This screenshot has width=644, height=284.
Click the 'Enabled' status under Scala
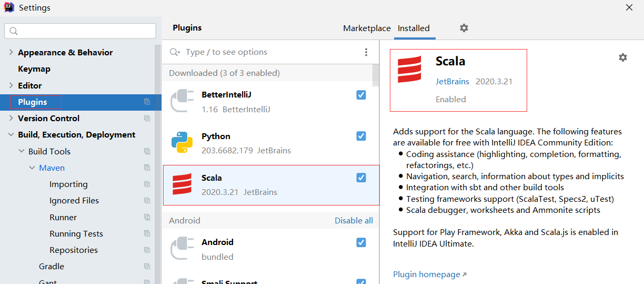click(451, 99)
